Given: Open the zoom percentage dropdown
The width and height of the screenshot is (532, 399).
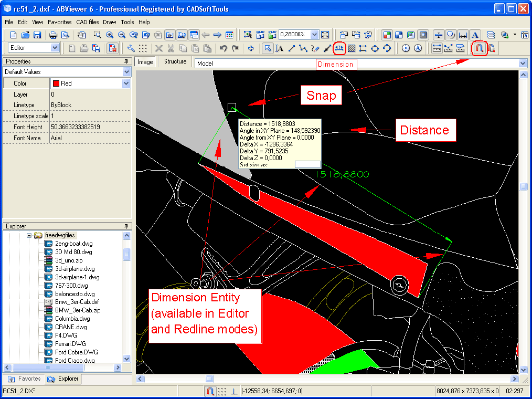Looking at the screenshot, I should (x=314, y=35).
